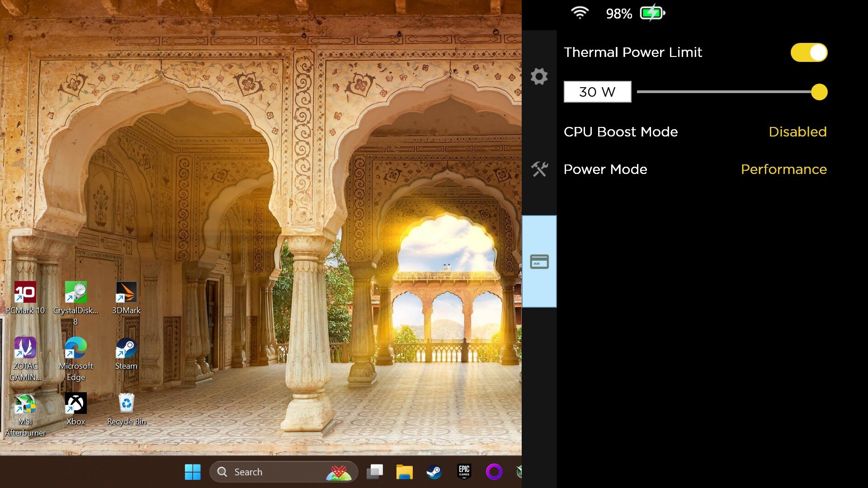Toggle the Thermal Power Limit switch

(x=809, y=52)
